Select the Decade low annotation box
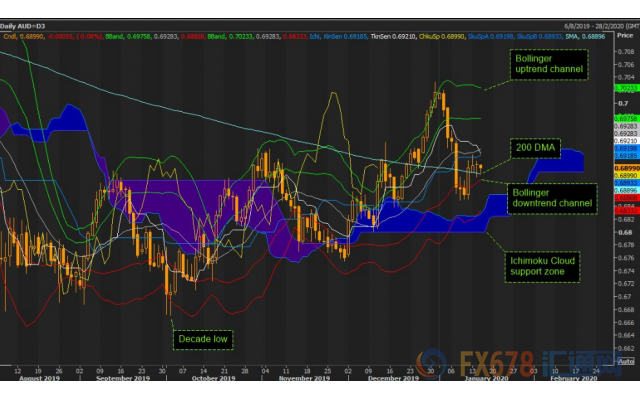Screen dimensions: 640x400 pos(202,312)
